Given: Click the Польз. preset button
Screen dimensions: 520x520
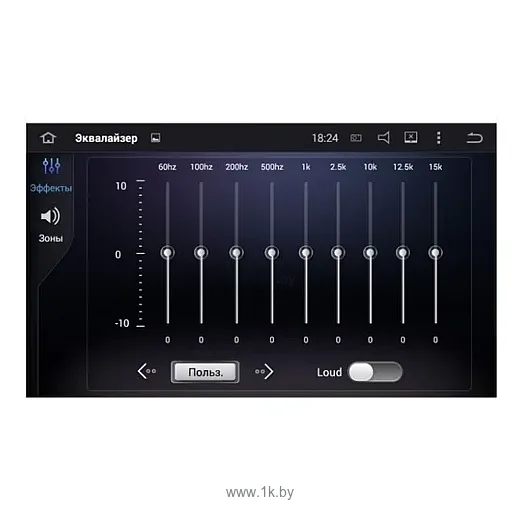Looking at the screenshot, I should tap(205, 372).
